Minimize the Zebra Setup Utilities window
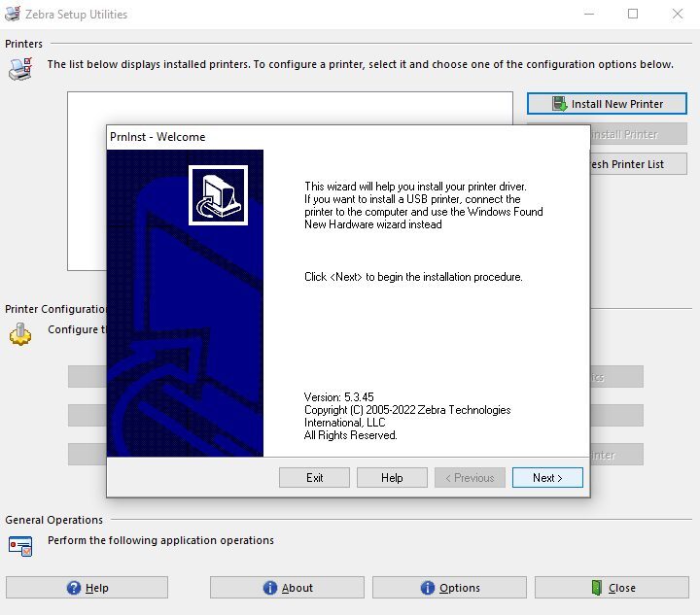Image resolution: width=700 pixels, height=615 pixels. (589, 14)
